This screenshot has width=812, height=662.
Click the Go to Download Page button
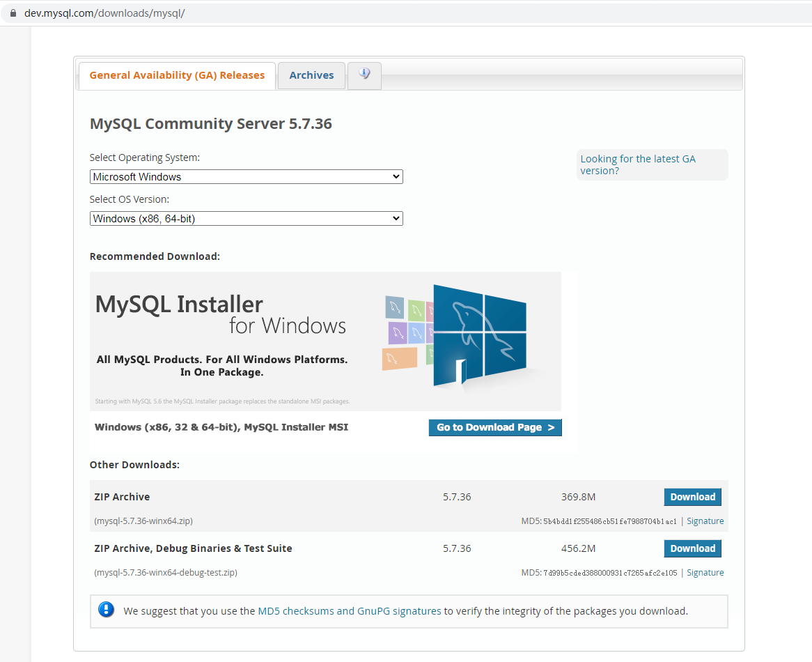(495, 427)
